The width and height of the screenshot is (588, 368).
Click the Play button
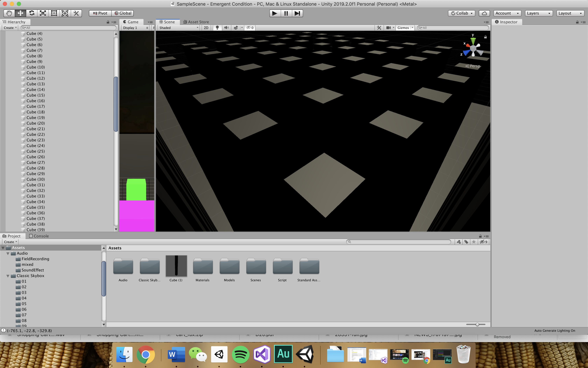[x=275, y=13]
